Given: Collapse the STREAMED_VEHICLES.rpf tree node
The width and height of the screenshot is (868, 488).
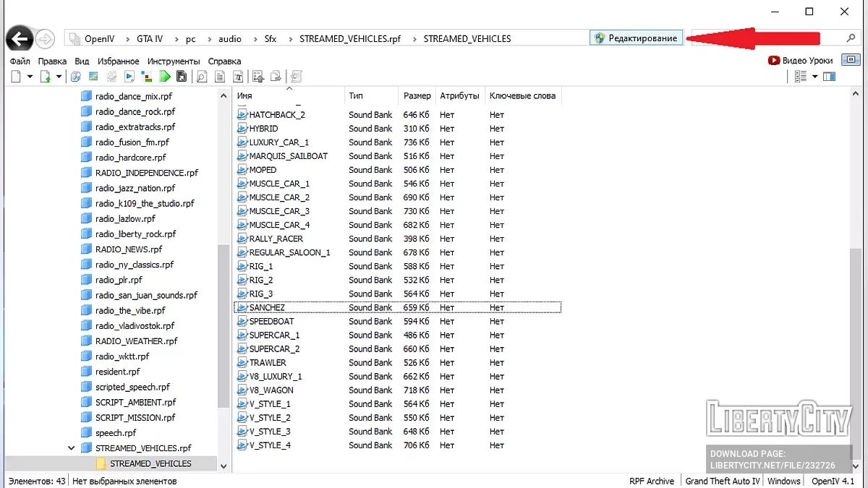Looking at the screenshot, I should pos(71,448).
